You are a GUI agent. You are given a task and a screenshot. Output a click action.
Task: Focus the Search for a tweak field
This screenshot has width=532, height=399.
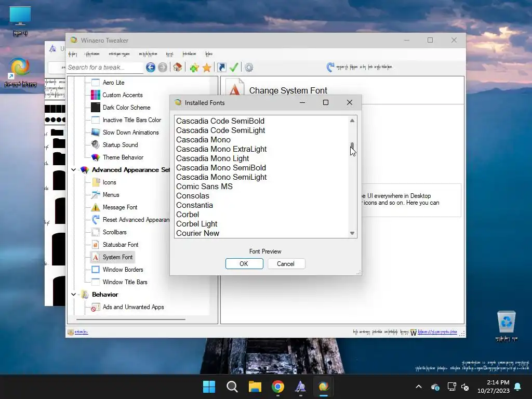[x=105, y=68]
